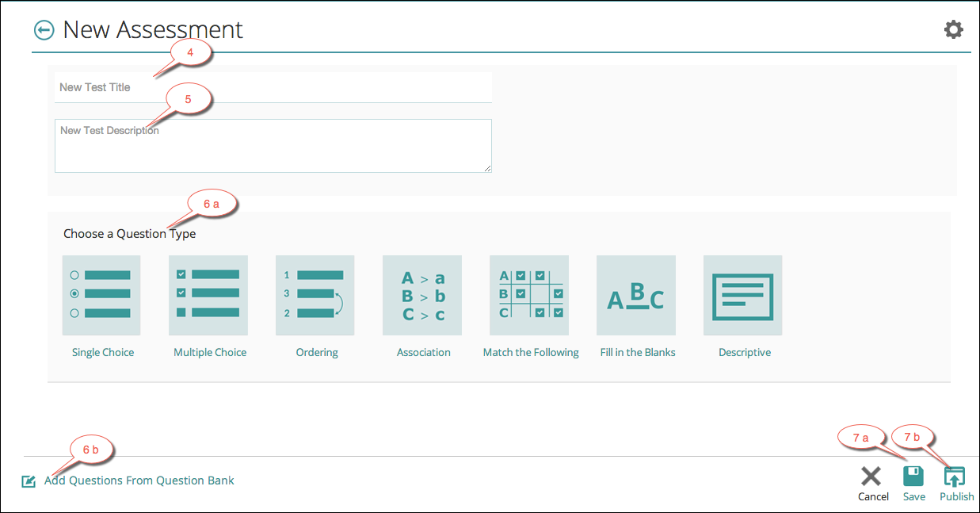Click the Cancel X icon
Image resolution: width=980 pixels, height=513 pixels.
(871, 476)
